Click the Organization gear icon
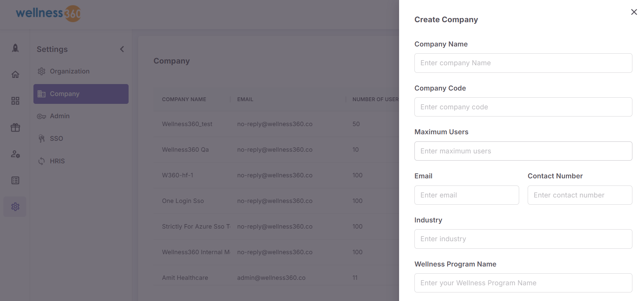Image resolution: width=644 pixels, height=301 pixels. pyautogui.click(x=42, y=71)
